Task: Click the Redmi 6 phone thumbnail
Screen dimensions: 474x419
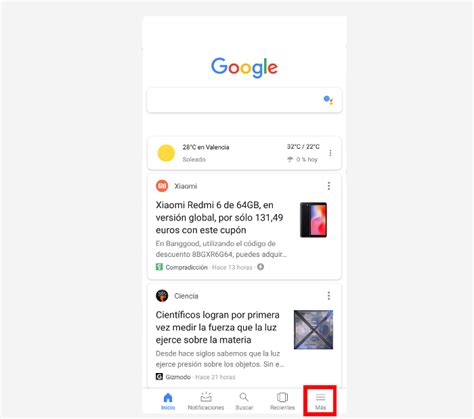Action: [x=313, y=220]
